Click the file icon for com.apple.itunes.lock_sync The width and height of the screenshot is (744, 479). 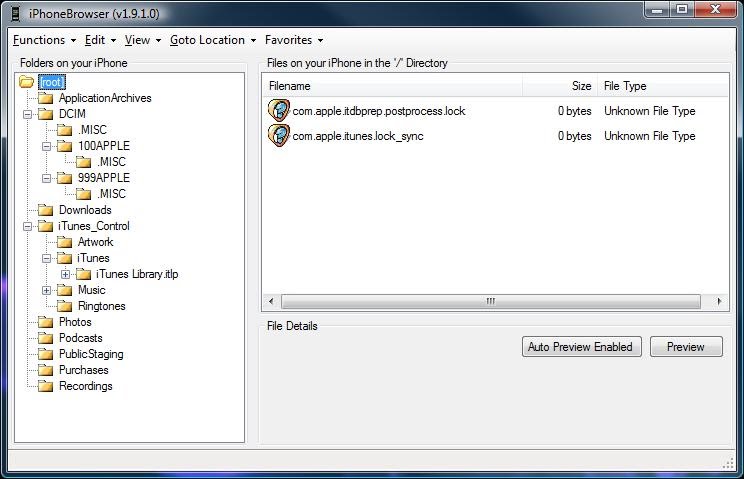pyautogui.click(x=279, y=136)
